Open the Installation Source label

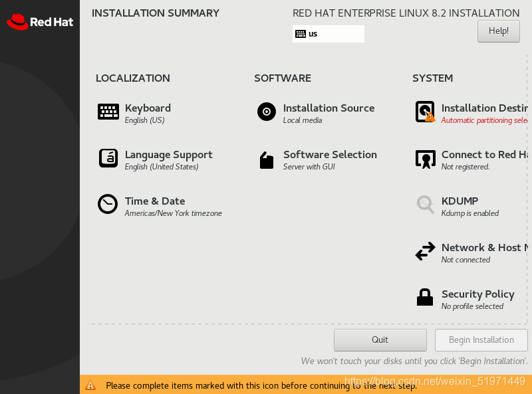329,108
